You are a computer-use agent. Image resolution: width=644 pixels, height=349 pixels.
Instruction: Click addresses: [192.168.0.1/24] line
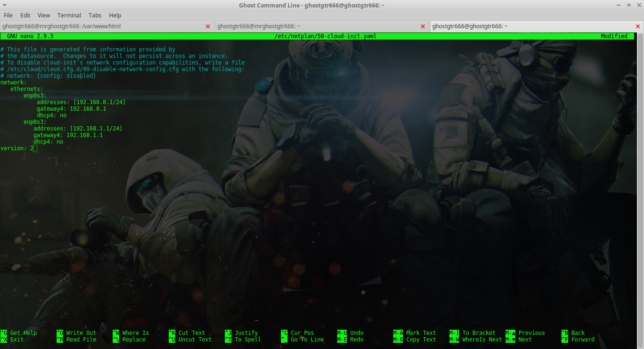(81, 102)
